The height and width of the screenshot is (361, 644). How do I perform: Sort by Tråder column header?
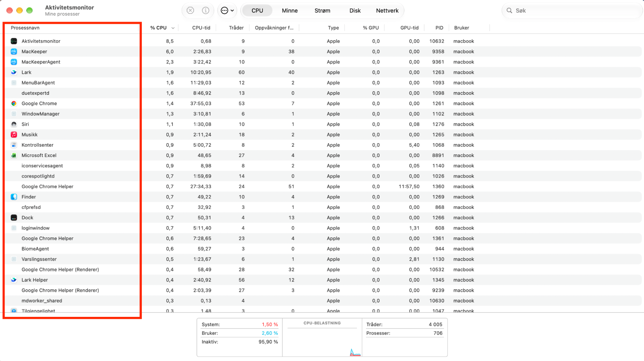236,28
